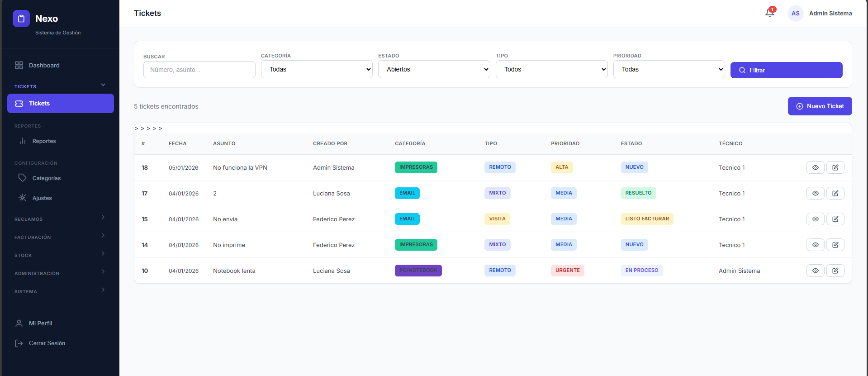Click the Nuevo Ticket button
This screenshot has height=376, width=868.
820,106
